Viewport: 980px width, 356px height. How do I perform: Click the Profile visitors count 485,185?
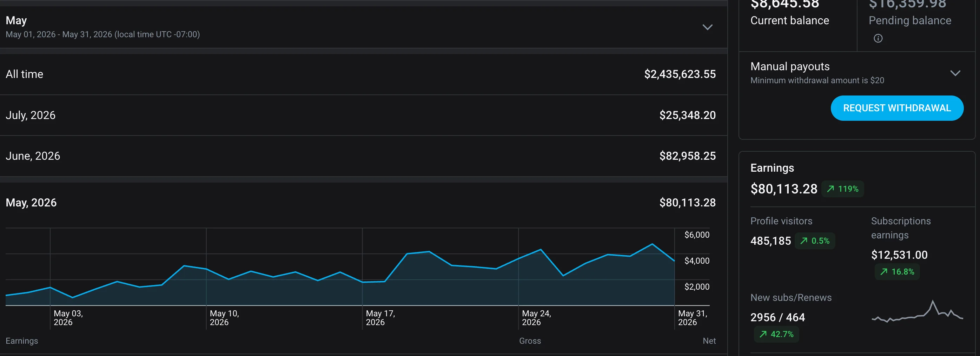(770, 241)
